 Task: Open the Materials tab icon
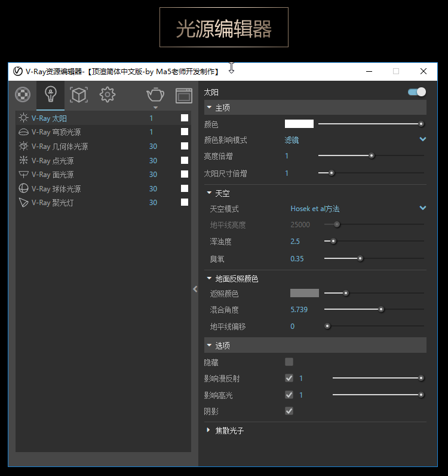(x=23, y=94)
